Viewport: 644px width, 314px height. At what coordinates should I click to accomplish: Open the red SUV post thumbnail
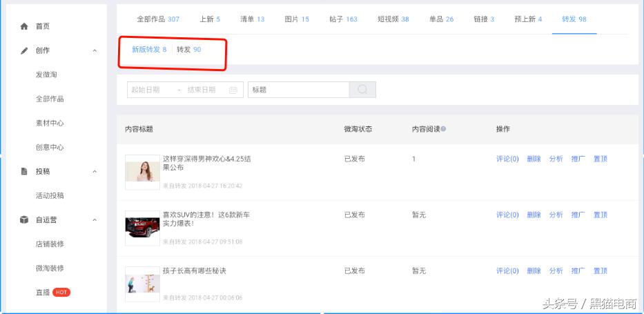pyautogui.click(x=142, y=228)
